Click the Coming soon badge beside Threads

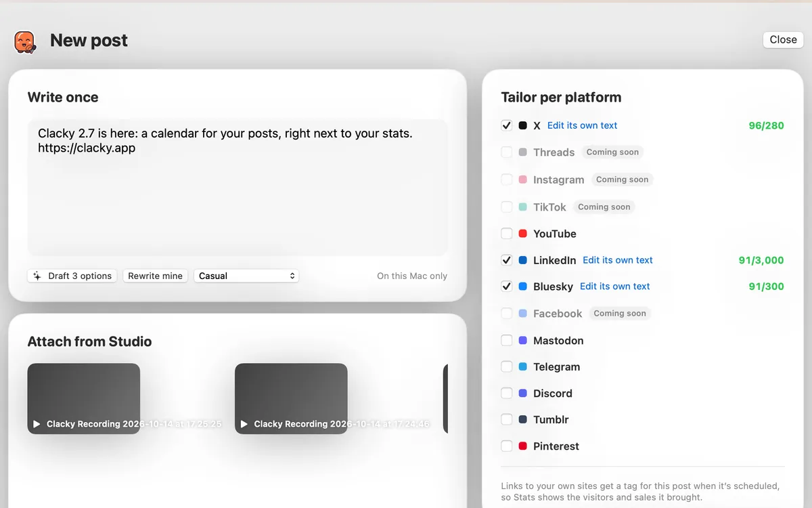[x=612, y=152]
